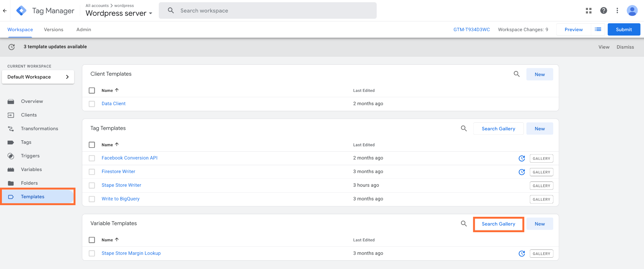Screen dimensions: 644x269
Task: Create New Tag Template
Action: tap(540, 128)
